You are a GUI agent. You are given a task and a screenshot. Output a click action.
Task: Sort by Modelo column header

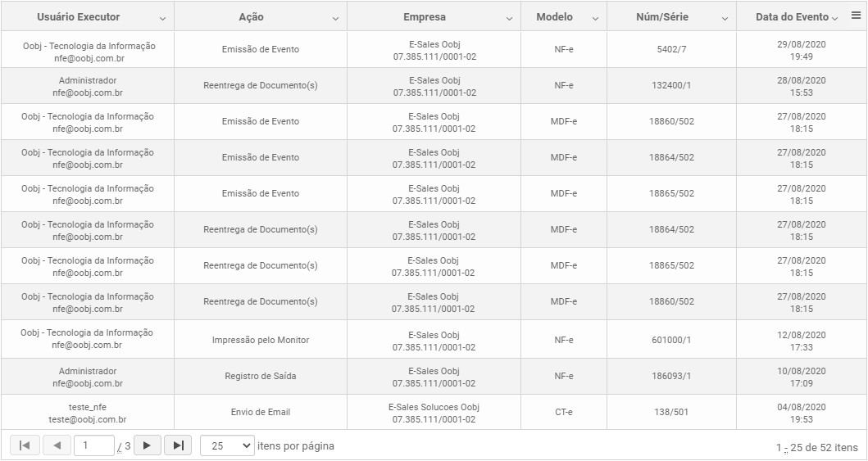[554, 16]
